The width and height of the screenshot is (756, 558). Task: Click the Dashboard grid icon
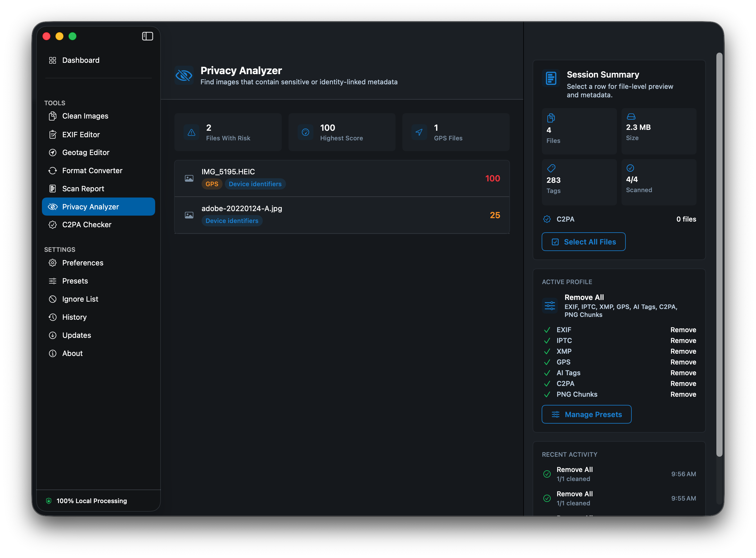click(x=52, y=60)
